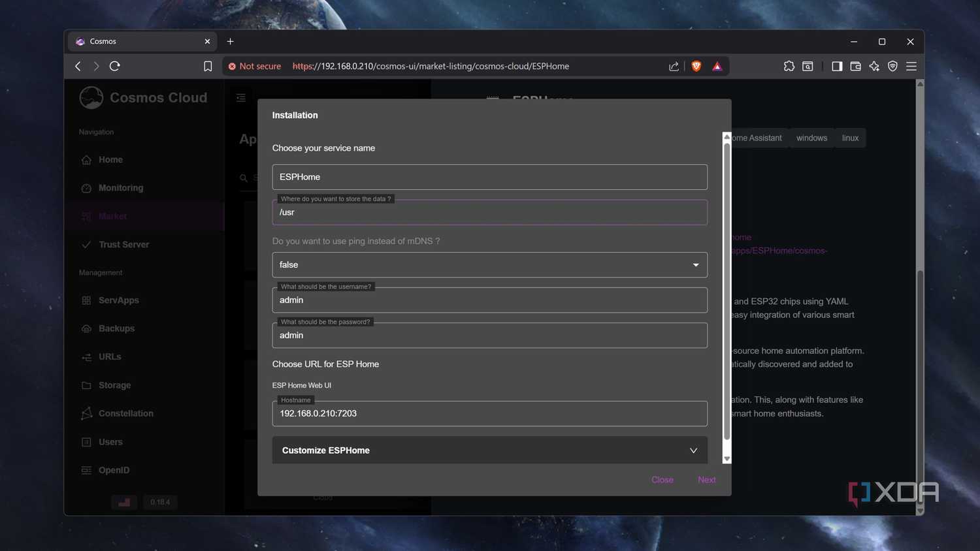
Task: Click Close in the Installation dialog
Action: [662, 480]
